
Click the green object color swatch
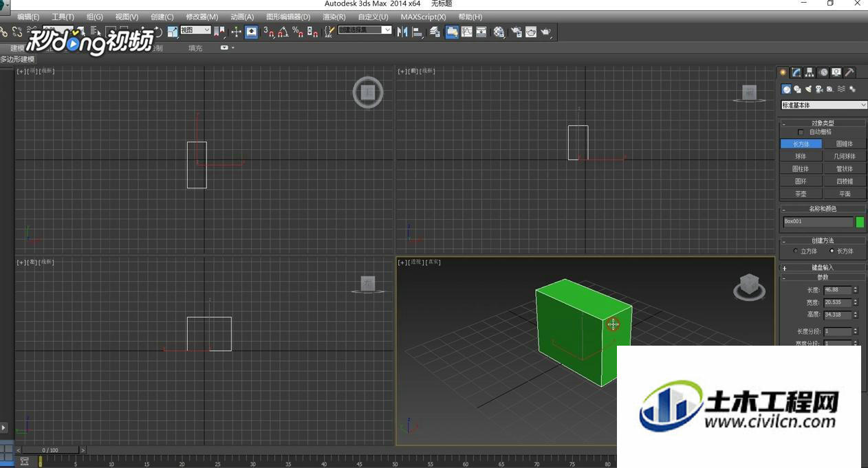click(x=860, y=222)
